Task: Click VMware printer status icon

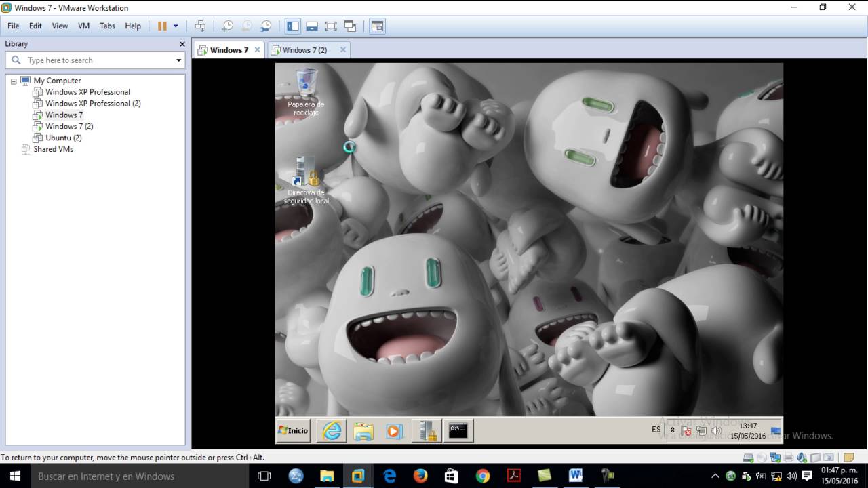Action: click(789, 457)
